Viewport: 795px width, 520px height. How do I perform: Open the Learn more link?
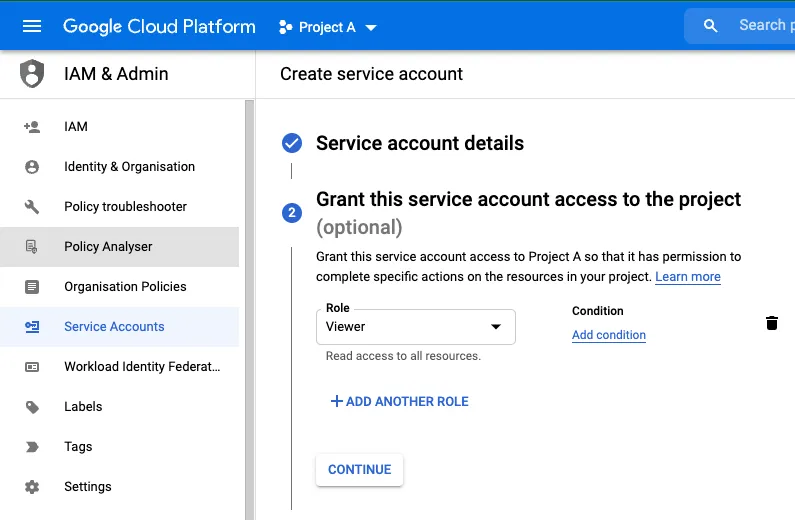point(688,277)
